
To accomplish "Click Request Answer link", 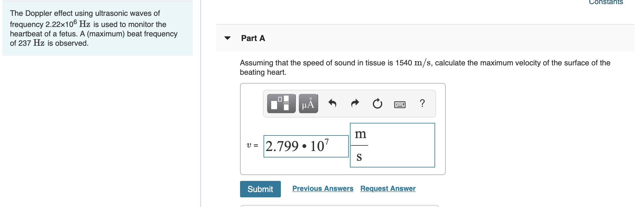I will click(x=388, y=189).
